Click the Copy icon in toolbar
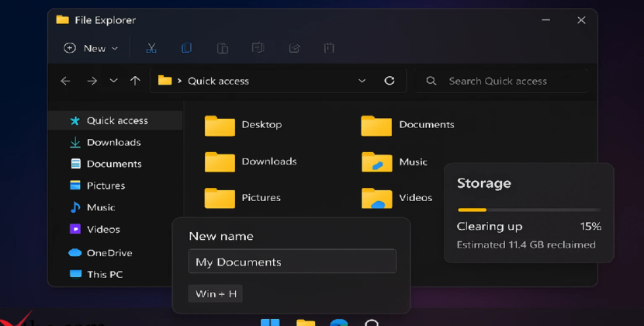Image resolution: width=644 pixels, height=326 pixels. tap(186, 48)
